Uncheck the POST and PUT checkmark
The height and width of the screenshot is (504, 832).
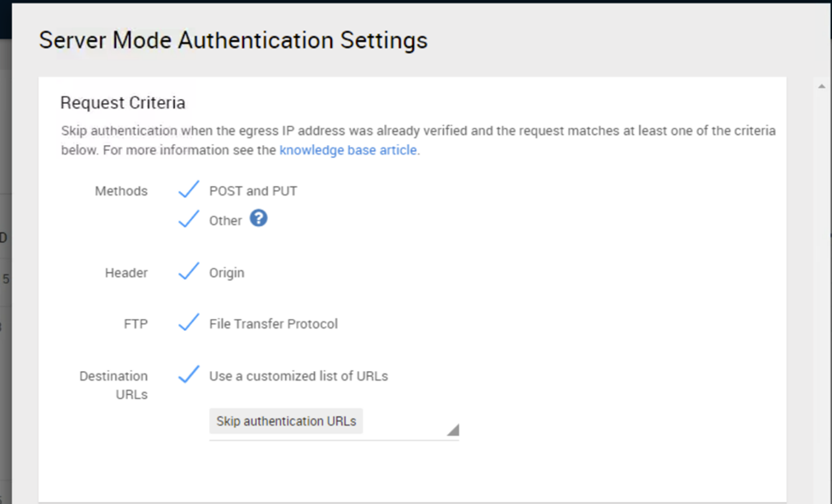point(189,189)
